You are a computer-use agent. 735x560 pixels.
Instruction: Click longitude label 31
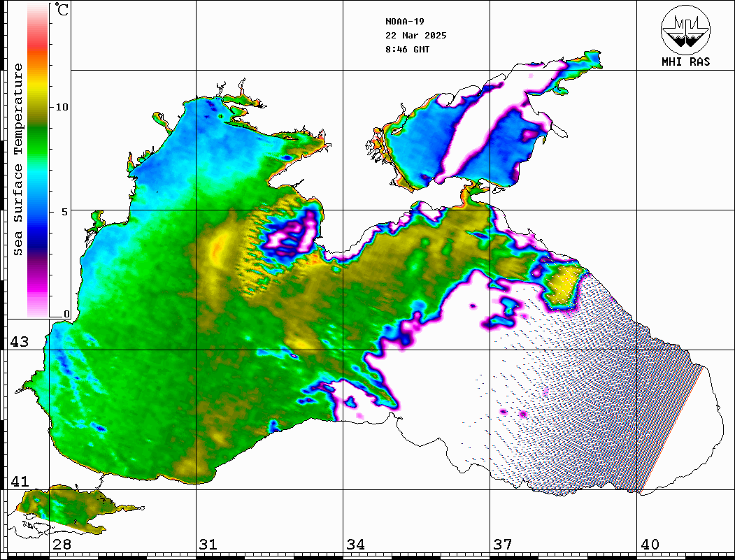point(208,545)
